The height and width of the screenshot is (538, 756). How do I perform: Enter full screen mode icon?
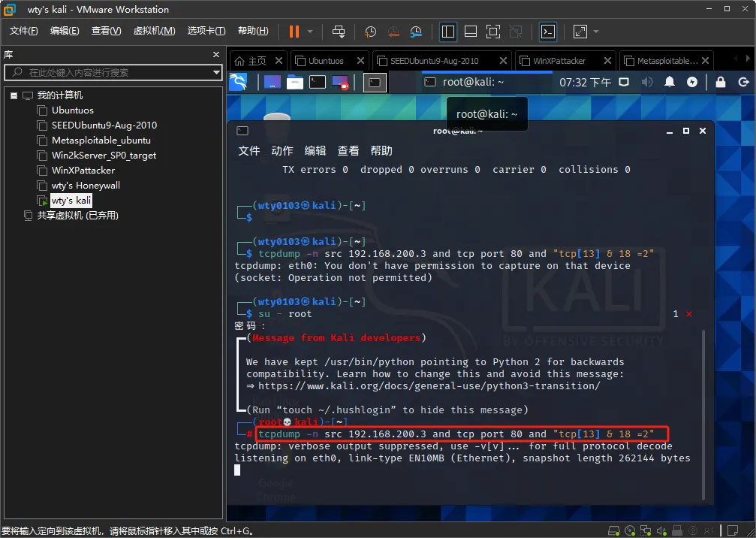pyautogui.click(x=492, y=32)
